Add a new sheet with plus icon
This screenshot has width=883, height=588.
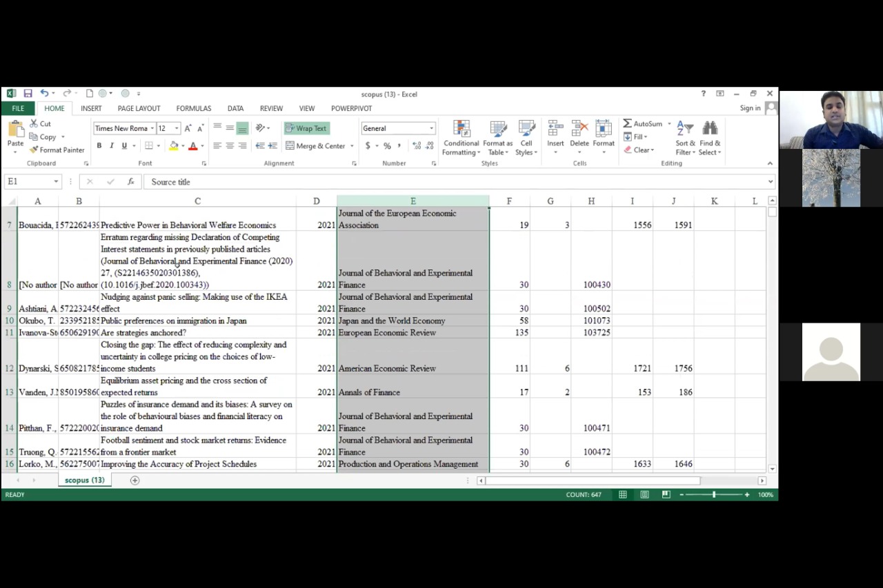tap(135, 480)
